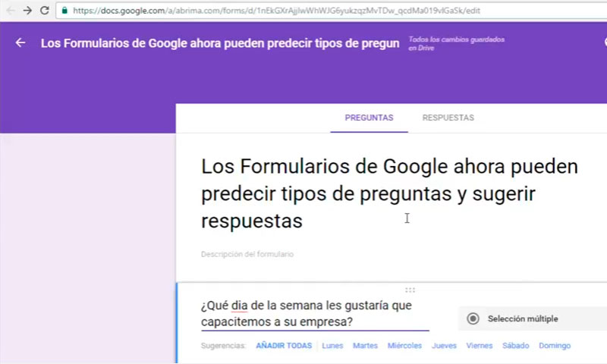Screen dimensions: 607x364
Task: Click the browser forward arrow
Action: point(27,11)
